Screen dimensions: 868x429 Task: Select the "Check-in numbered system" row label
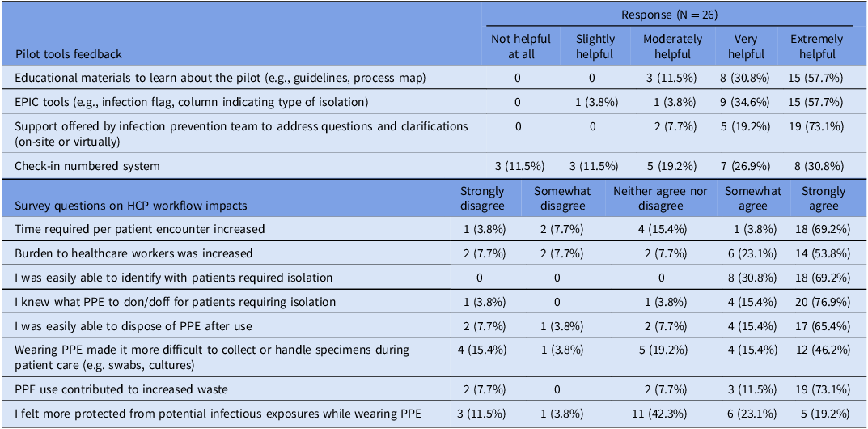[x=87, y=166]
